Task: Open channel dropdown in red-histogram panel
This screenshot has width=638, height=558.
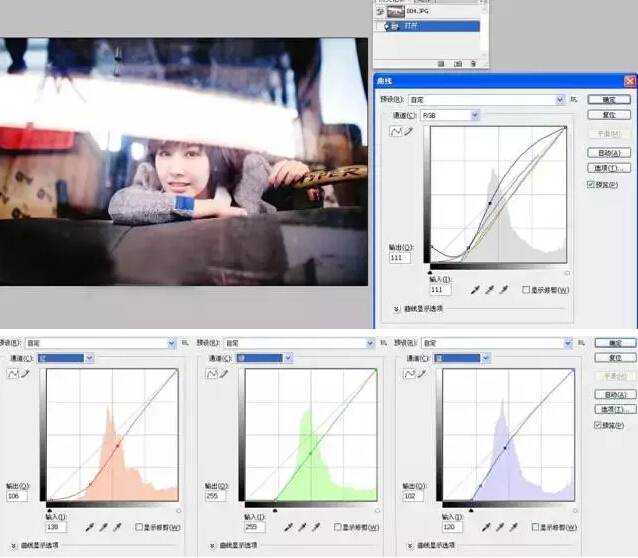Action: tap(89, 358)
